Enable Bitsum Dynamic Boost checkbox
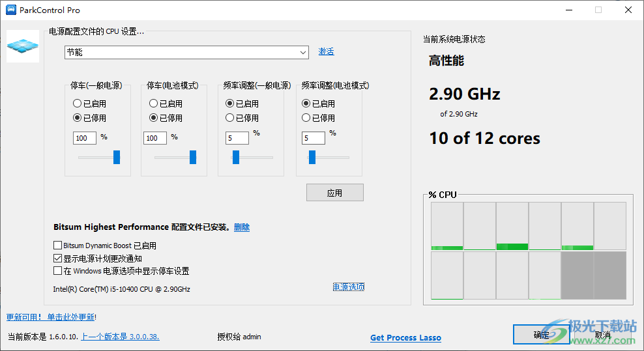Image resolution: width=644 pixels, height=351 pixels. (x=58, y=246)
